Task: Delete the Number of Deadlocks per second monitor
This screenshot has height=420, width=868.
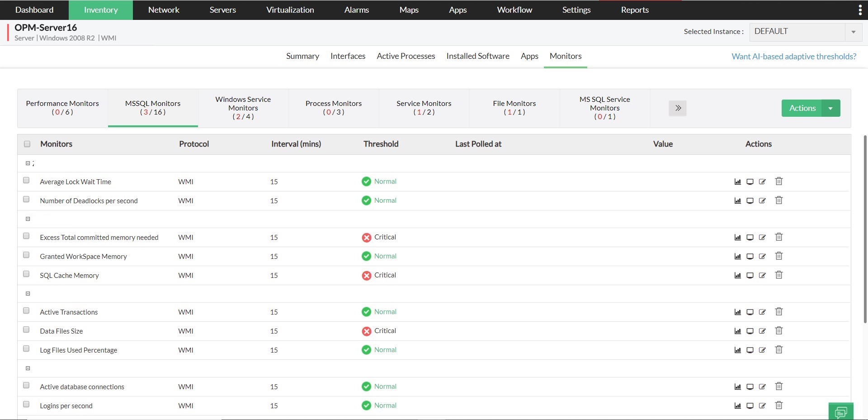Action: point(778,200)
